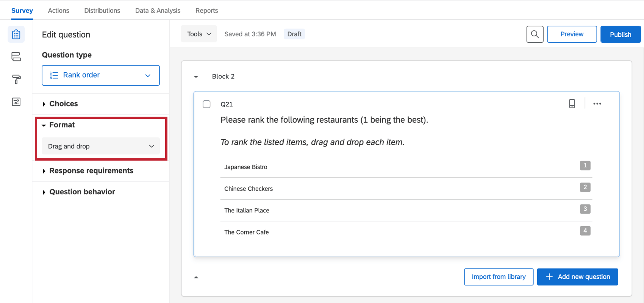Expand the Response requirements section

[91, 171]
